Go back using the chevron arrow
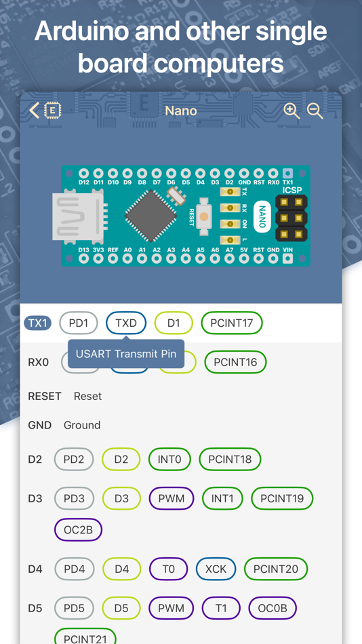Viewport: 362px width, 644px height. (35, 110)
